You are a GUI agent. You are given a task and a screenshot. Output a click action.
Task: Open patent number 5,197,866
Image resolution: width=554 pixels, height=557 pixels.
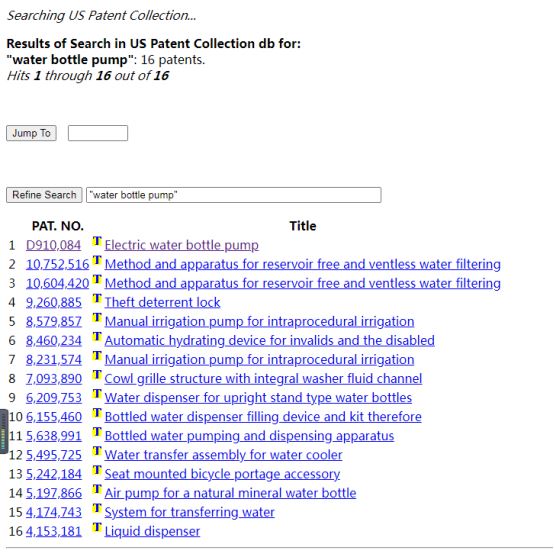click(x=54, y=493)
